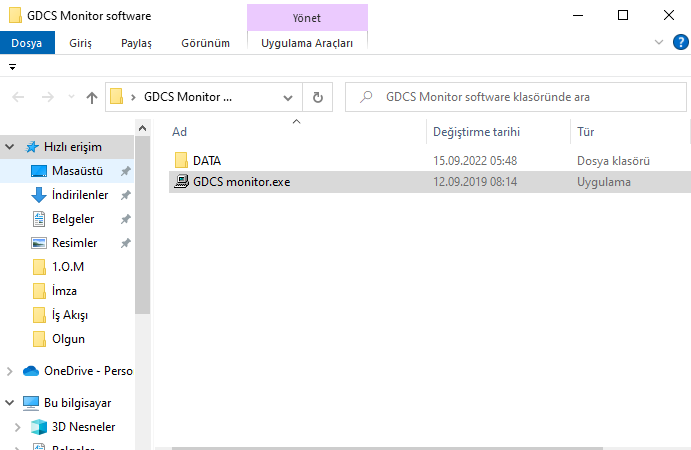Open address bar history dropdown
Screen dimensions: 691x450
[288, 97]
